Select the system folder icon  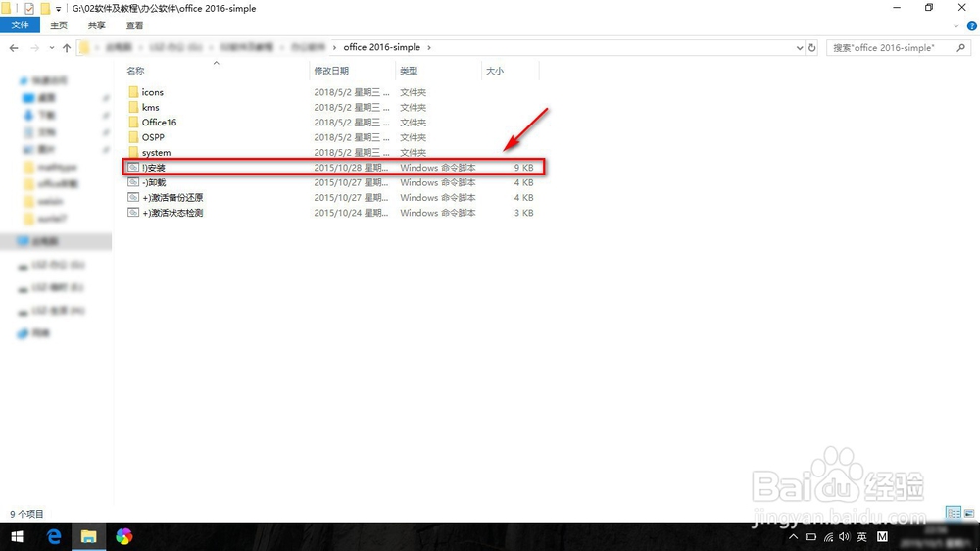point(133,152)
